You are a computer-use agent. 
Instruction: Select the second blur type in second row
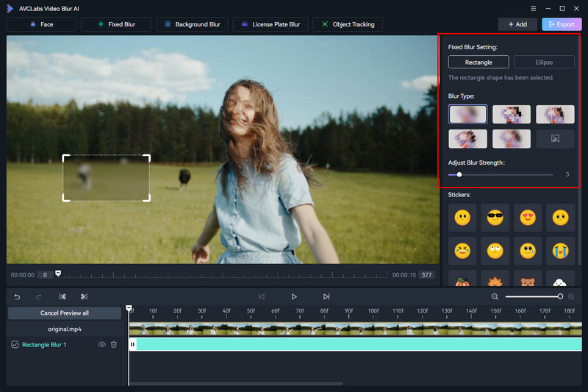pos(512,139)
